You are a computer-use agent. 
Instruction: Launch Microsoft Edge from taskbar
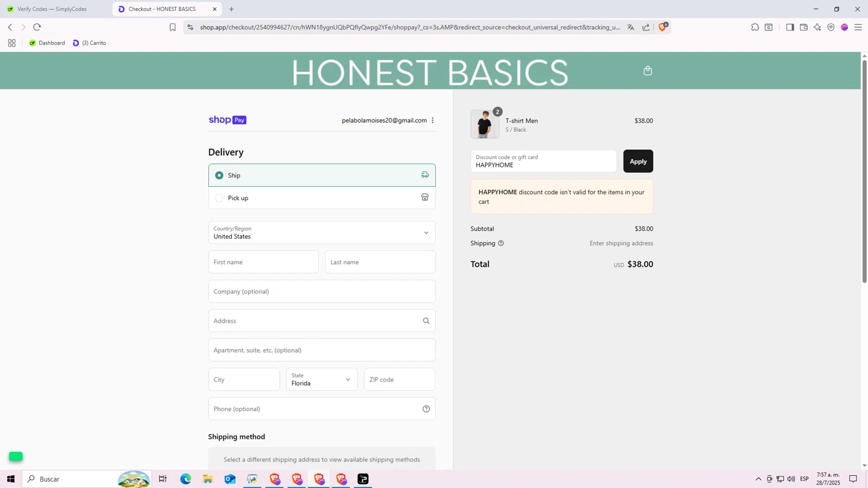[186, 479]
